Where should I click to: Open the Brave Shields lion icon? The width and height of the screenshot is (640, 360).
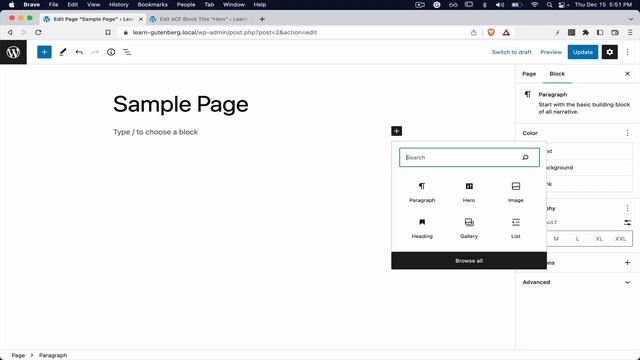(491, 32)
